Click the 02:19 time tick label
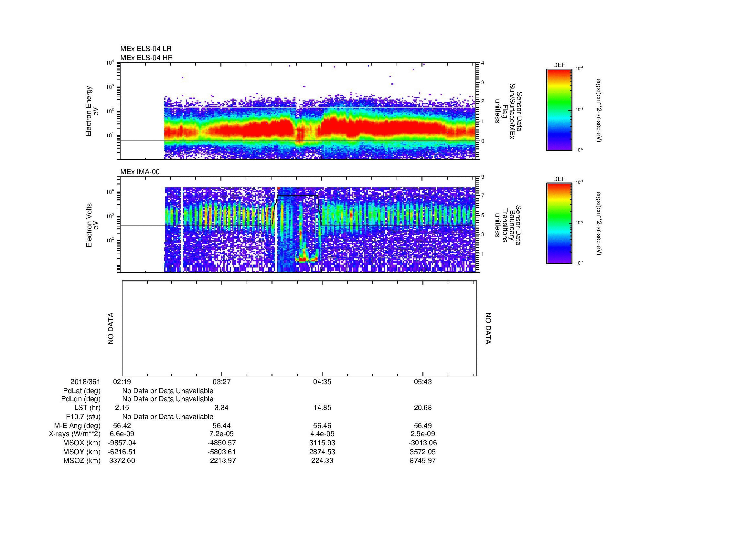Viewport: 756px width, 534px height. coord(122,382)
